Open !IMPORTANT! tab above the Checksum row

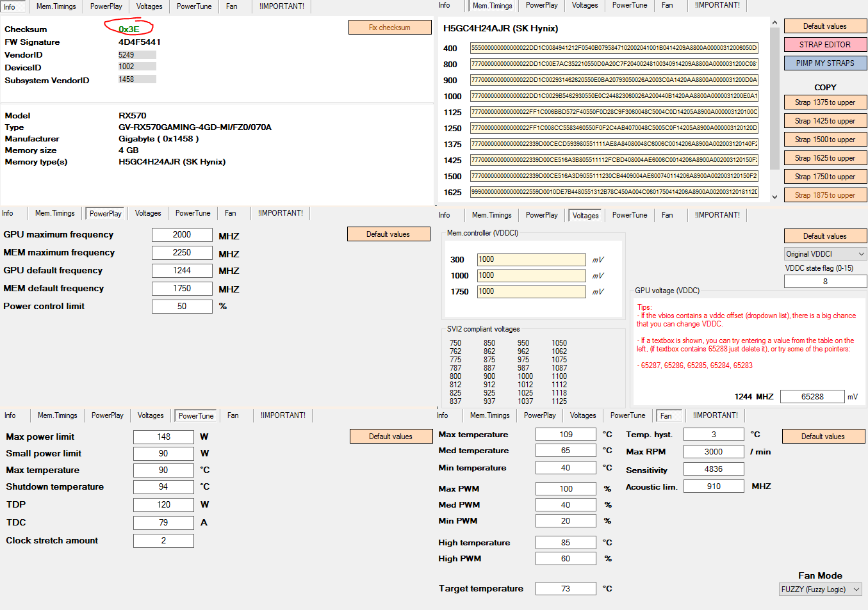point(282,6)
